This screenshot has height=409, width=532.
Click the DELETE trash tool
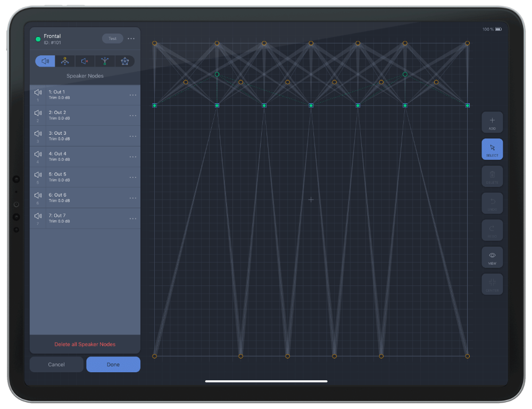492,176
